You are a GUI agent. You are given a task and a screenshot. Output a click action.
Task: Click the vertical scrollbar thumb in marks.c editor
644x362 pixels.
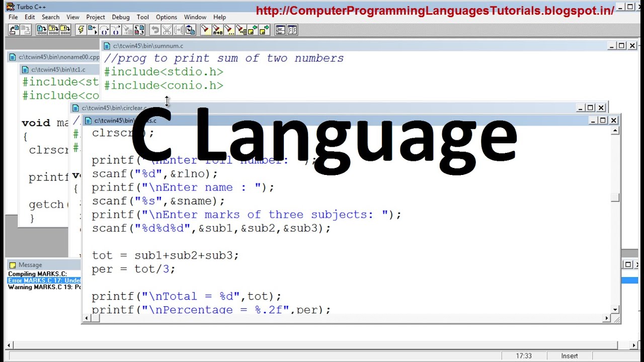click(615, 198)
